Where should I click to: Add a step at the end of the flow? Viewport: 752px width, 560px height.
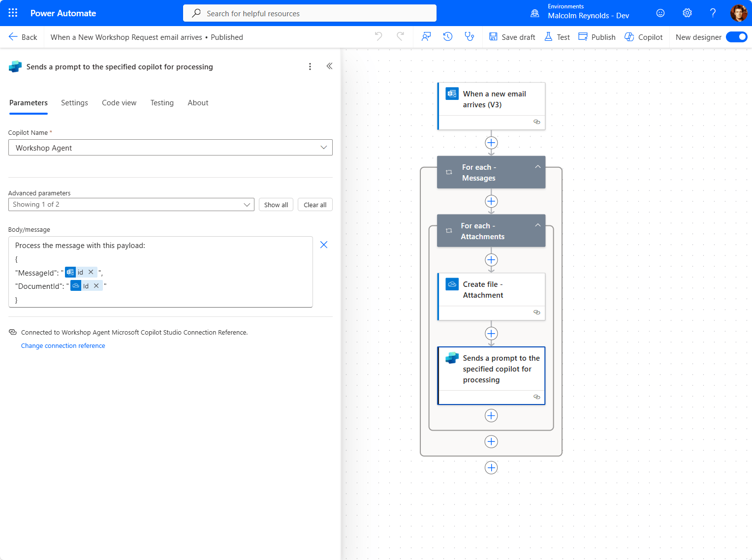[491, 467]
